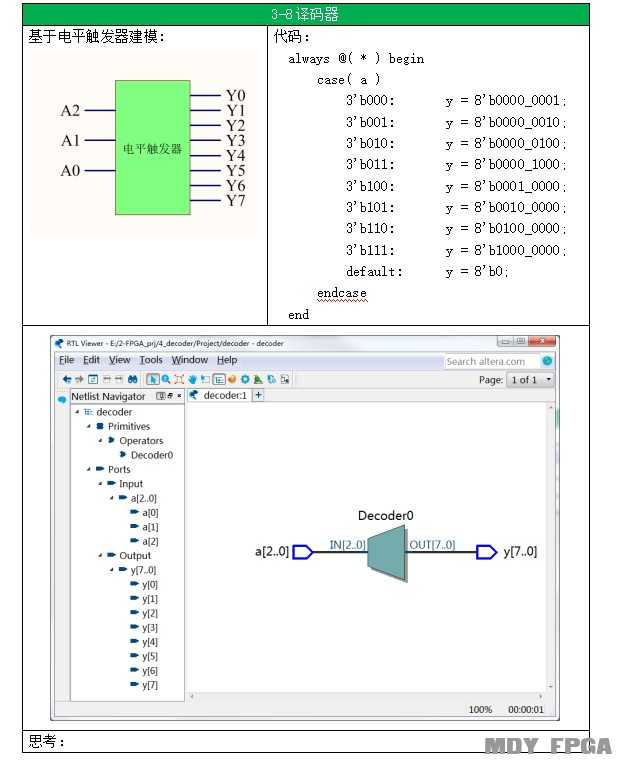Open the Page 1 of 1 dropdown

[x=530, y=380]
